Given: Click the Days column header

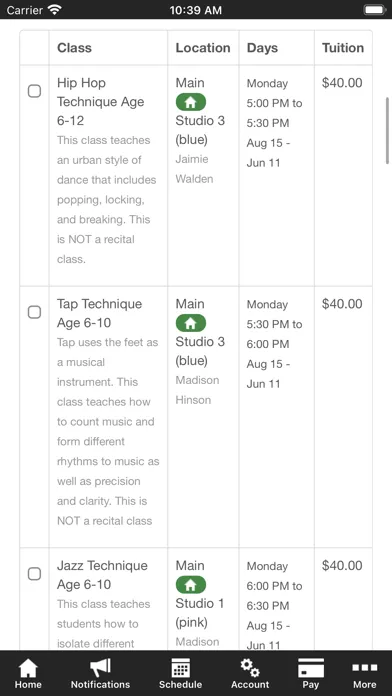Looking at the screenshot, I should pos(262,48).
